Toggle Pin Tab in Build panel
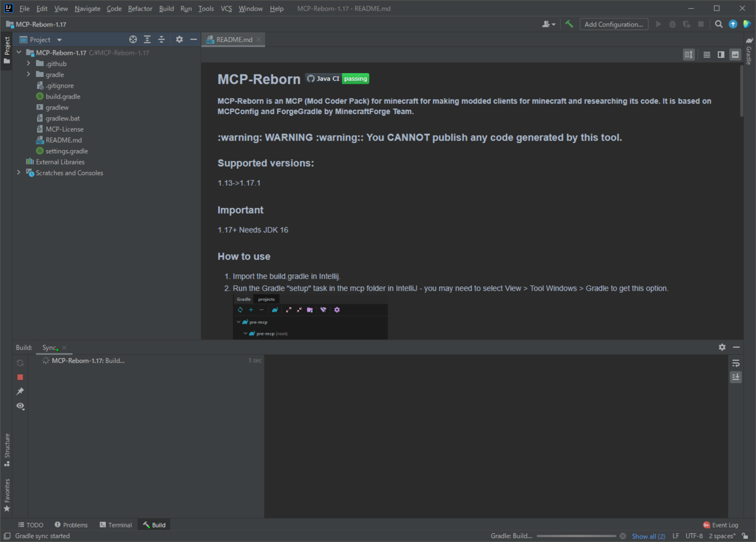 (20, 391)
